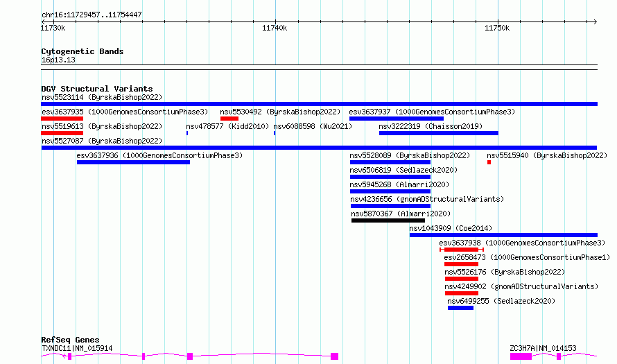This screenshot has height=364, width=617.
Task: Select the Cytogenetic Bands track title
Action: [x=82, y=51]
